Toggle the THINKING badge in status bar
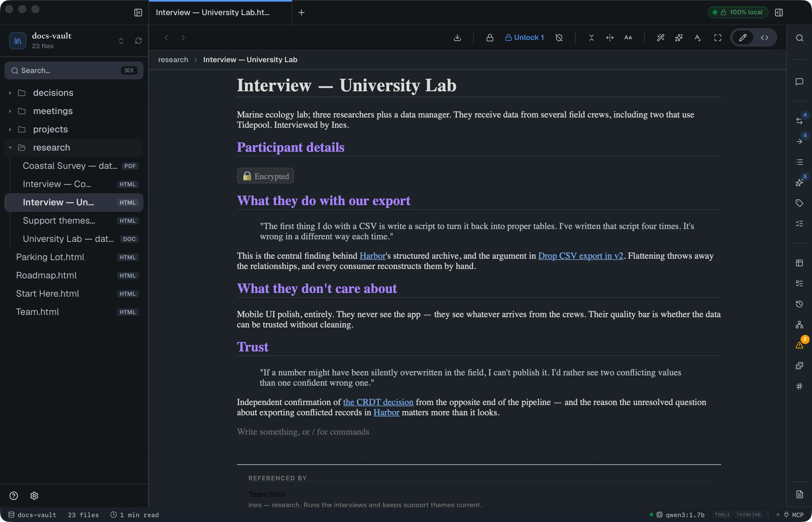Image resolution: width=812 pixels, height=522 pixels. point(748,515)
